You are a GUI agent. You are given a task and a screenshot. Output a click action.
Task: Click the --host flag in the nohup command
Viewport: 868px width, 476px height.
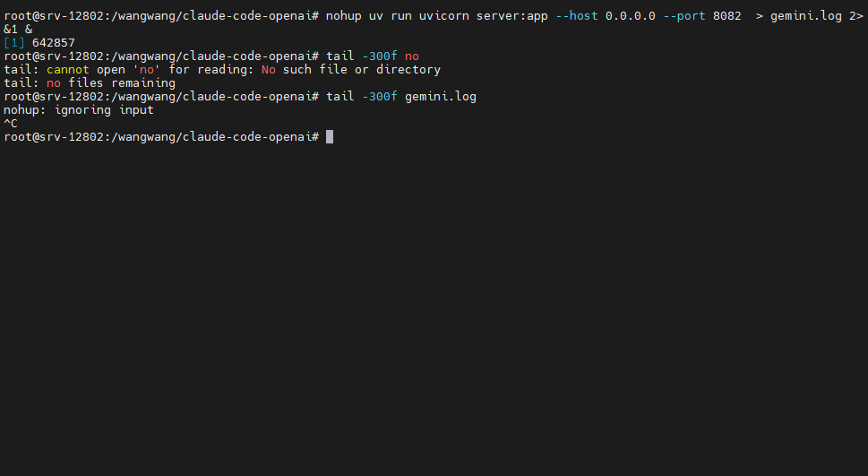[577, 16]
